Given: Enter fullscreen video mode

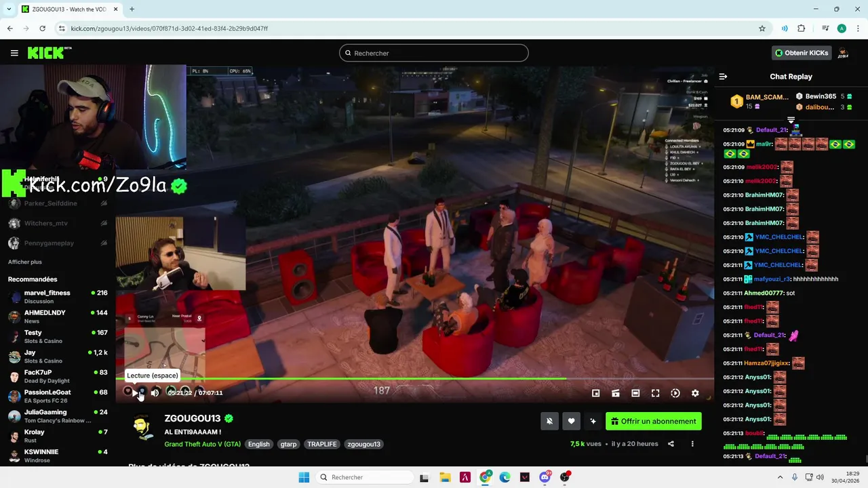Looking at the screenshot, I should coord(655,393).
